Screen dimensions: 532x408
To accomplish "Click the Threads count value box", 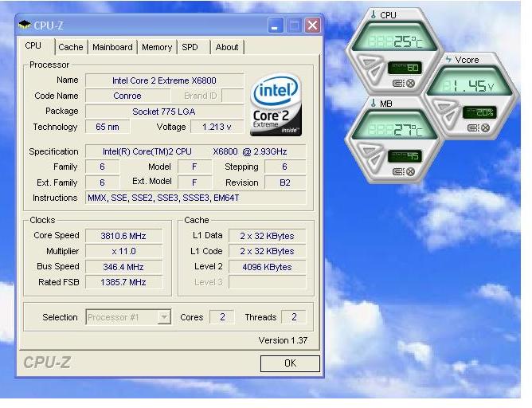I will [294, 317].
